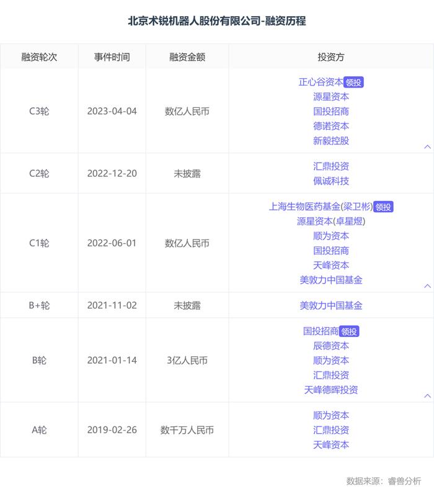Open 佩诚科技 investor link
Viewport: 434px width, 504px height.
(331, 181)
